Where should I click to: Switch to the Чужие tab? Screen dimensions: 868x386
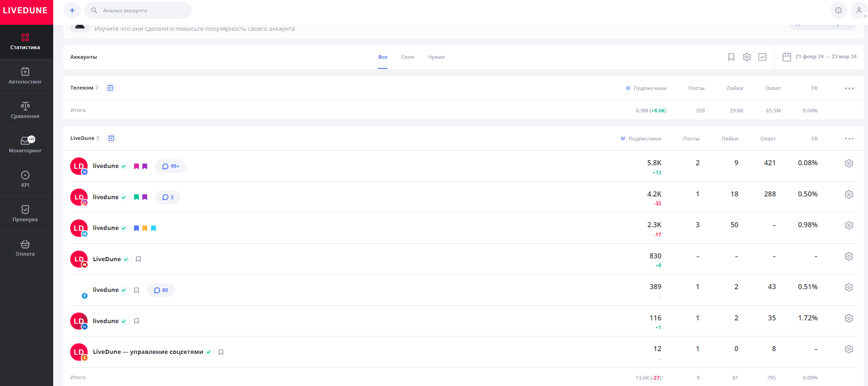[x=436, y=57]
